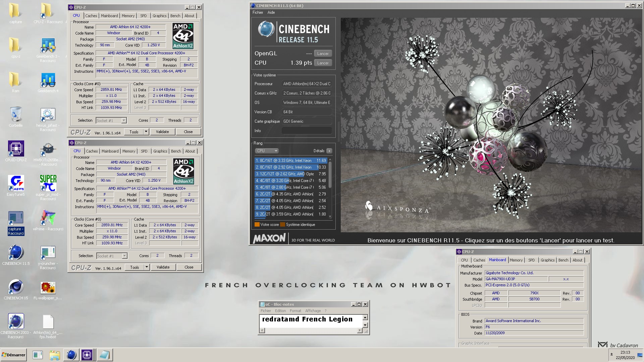Click the Bloc-notes horizontal scrollbar right arrow

click(x=360, y=330)
